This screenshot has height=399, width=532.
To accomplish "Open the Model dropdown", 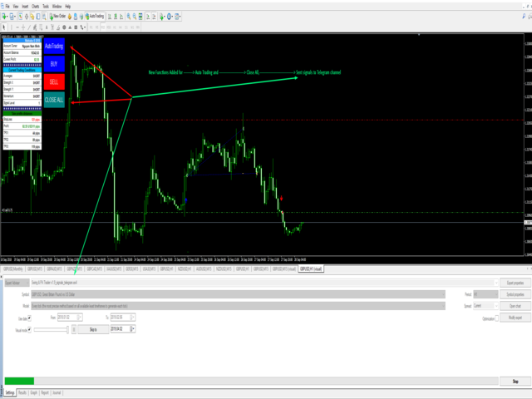I will coord(238,306).
